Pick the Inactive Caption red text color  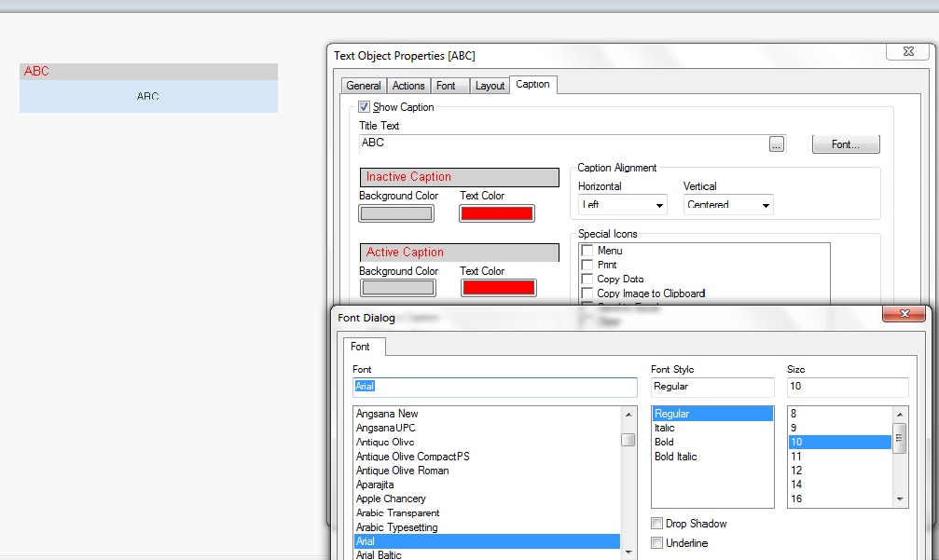tap(497, 213)
